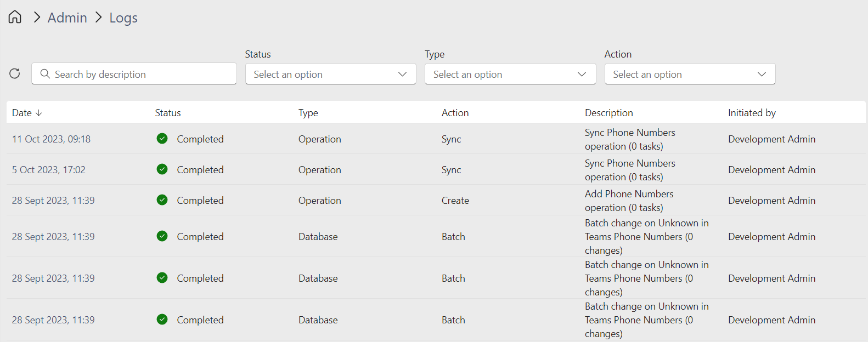This screenshot has height=342, width=868.
Task: Click the Action column header
Action: coord(455,113)
